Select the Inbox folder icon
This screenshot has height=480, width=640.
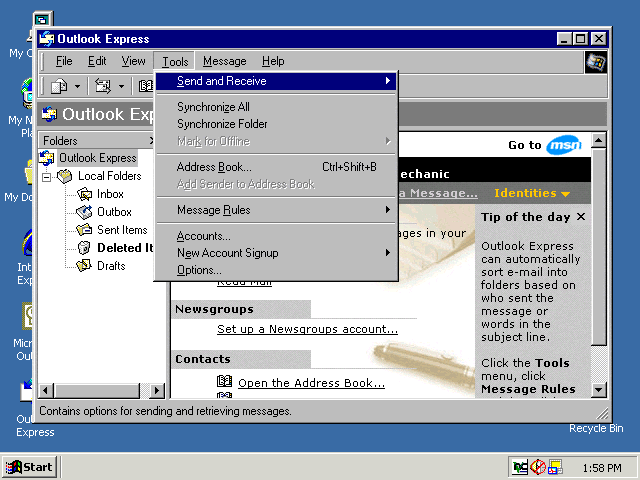pyautogui.click(x=84, y=194)
